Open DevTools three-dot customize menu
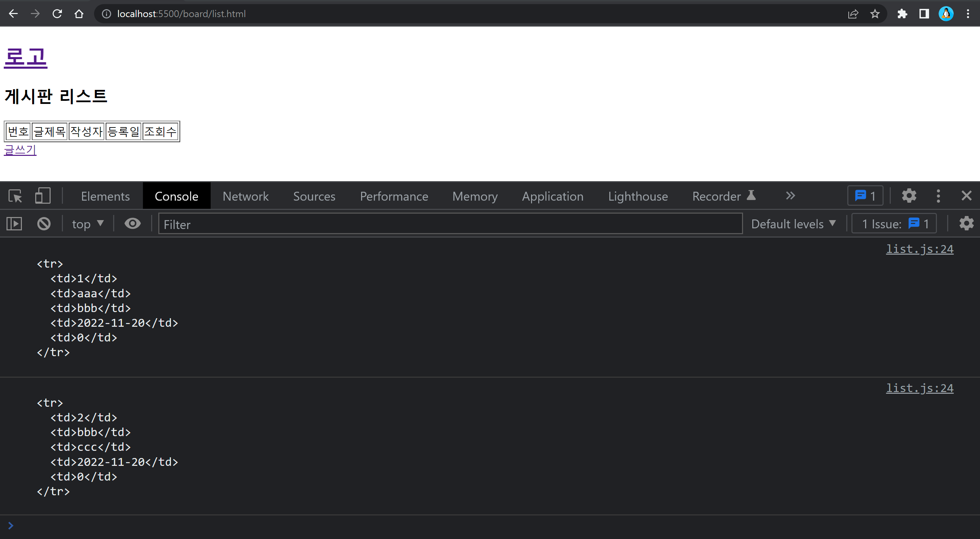 click(938, 196)
